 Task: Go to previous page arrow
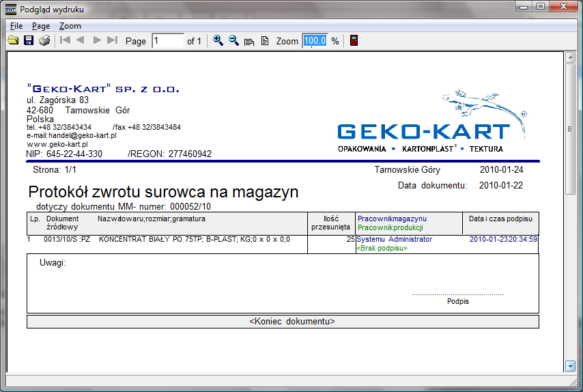coord(81,41)
